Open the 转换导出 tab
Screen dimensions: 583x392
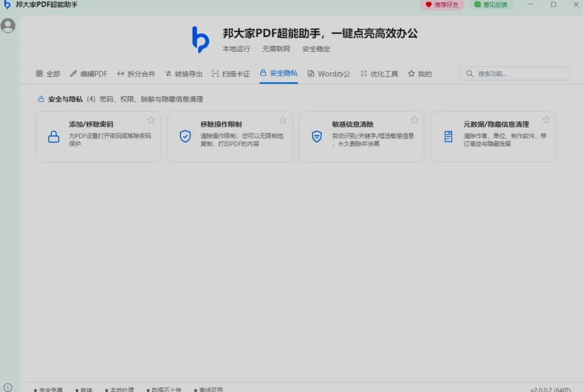click(184, 73)
